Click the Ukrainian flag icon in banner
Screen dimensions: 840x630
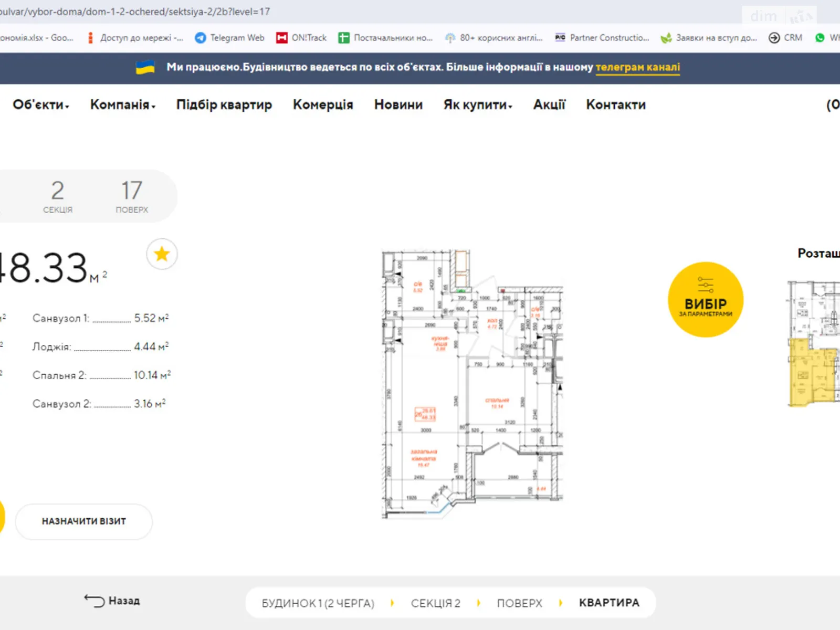(x=145, y=67)
